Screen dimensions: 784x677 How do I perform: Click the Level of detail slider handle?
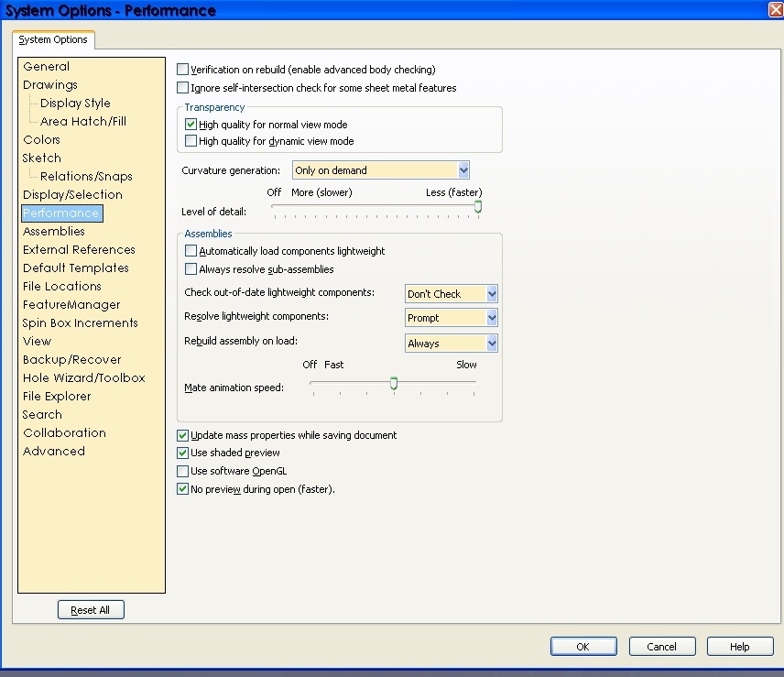coord(478,206)
